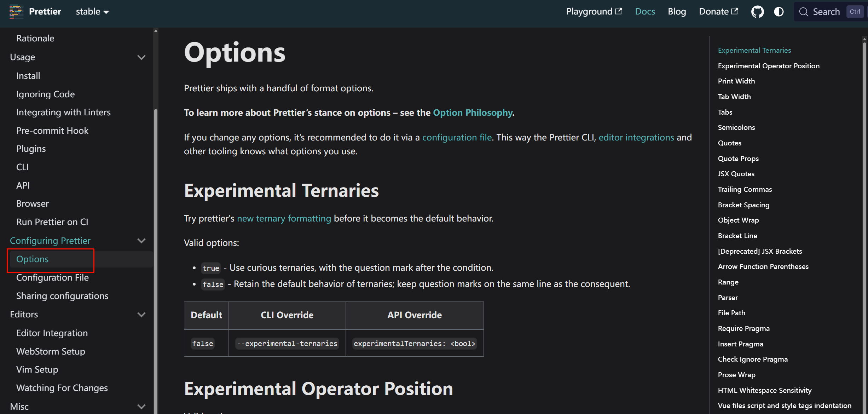Viewport: 868px width, 414px height.
Task: Collapse the Misc section chevron
Action: coord(141,407)
